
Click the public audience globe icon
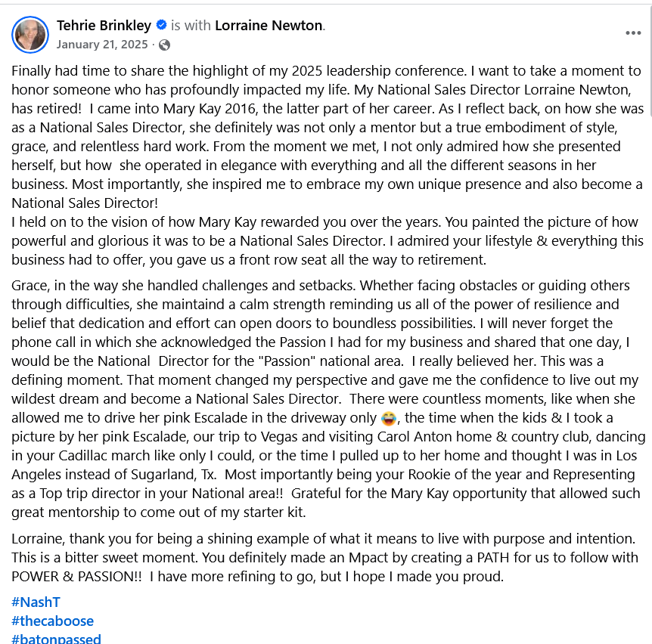tap(164, 45)
